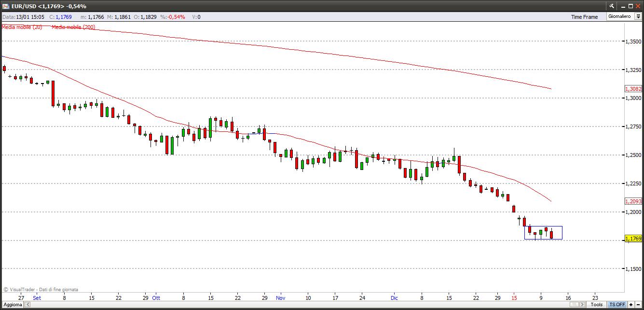The width and height of the screenshot is (644, 310).
Task: Click the 1,2093 moving average value tag
Action: [633, 201]
